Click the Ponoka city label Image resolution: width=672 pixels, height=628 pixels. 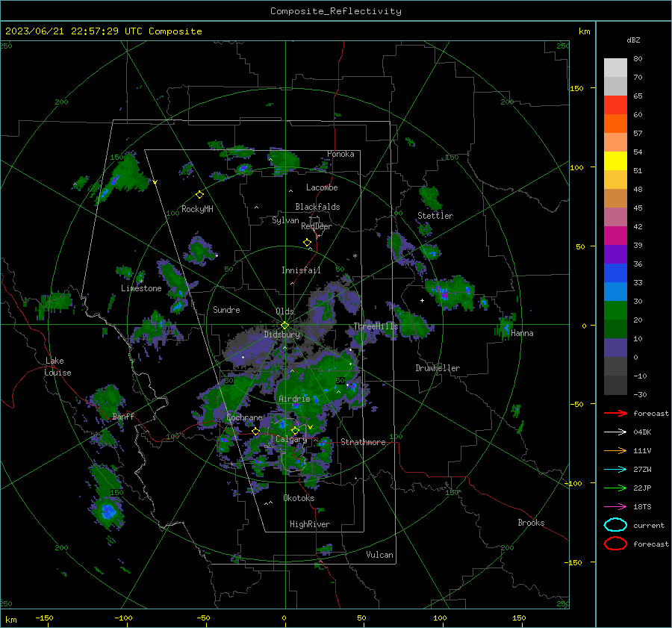(340, 154)
